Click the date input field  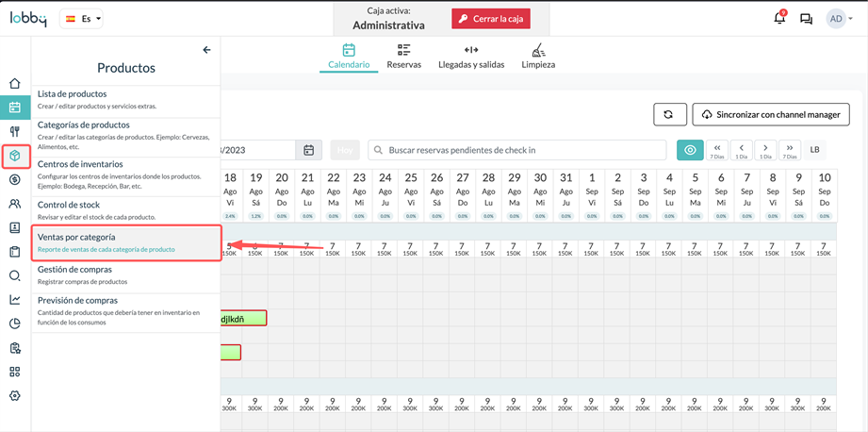pos(259,150)
